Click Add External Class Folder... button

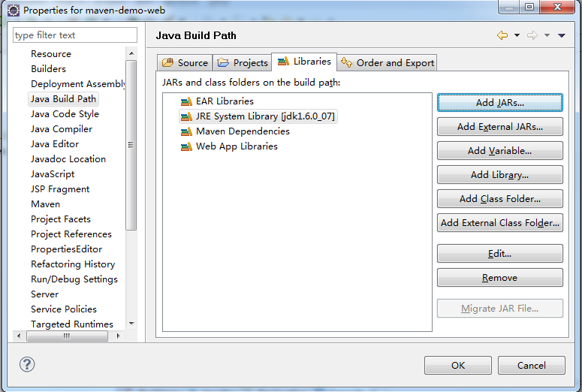pos(500,223)
